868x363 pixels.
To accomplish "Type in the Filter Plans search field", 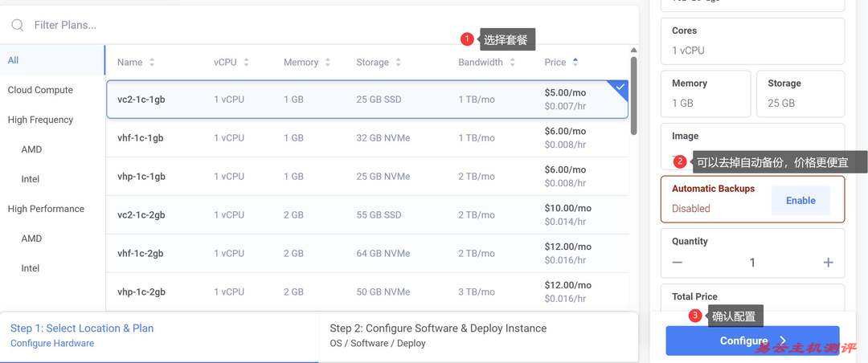I will [x=241, y=25].
